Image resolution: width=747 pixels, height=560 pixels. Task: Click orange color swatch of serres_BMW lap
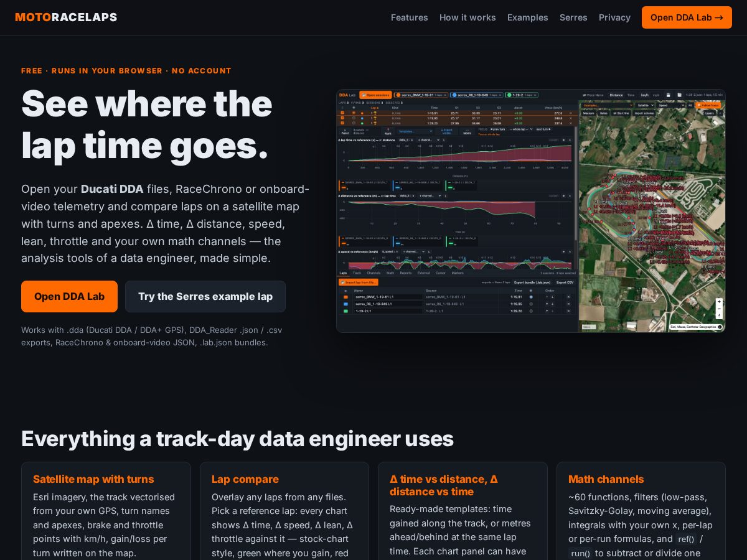345,297
